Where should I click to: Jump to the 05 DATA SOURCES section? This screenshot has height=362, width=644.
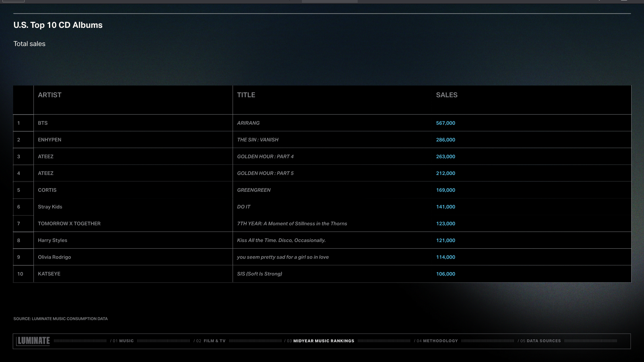[539, 341]
